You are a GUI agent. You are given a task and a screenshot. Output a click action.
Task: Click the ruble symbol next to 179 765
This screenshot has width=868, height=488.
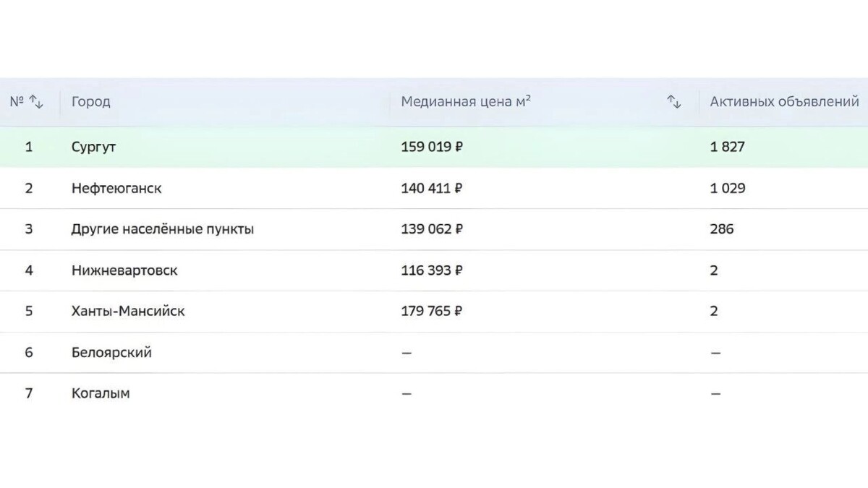459,311
